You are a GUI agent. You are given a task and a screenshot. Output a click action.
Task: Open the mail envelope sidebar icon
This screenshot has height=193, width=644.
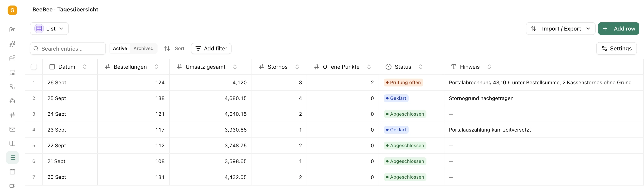12,129
